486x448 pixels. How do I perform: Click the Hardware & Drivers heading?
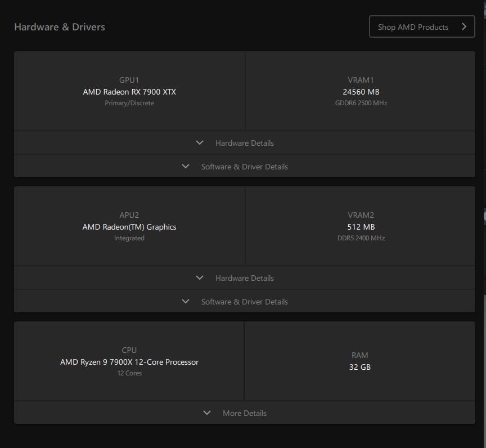[60, 27]
